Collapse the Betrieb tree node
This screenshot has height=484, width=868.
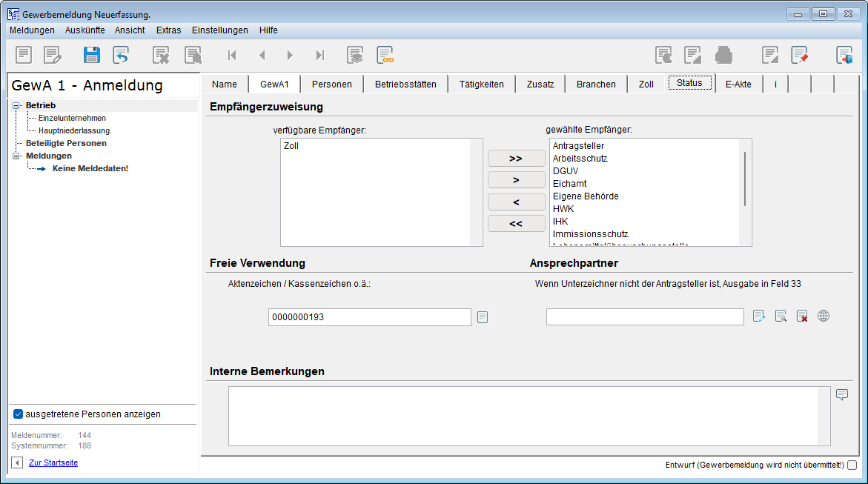[x=16, y=106]
